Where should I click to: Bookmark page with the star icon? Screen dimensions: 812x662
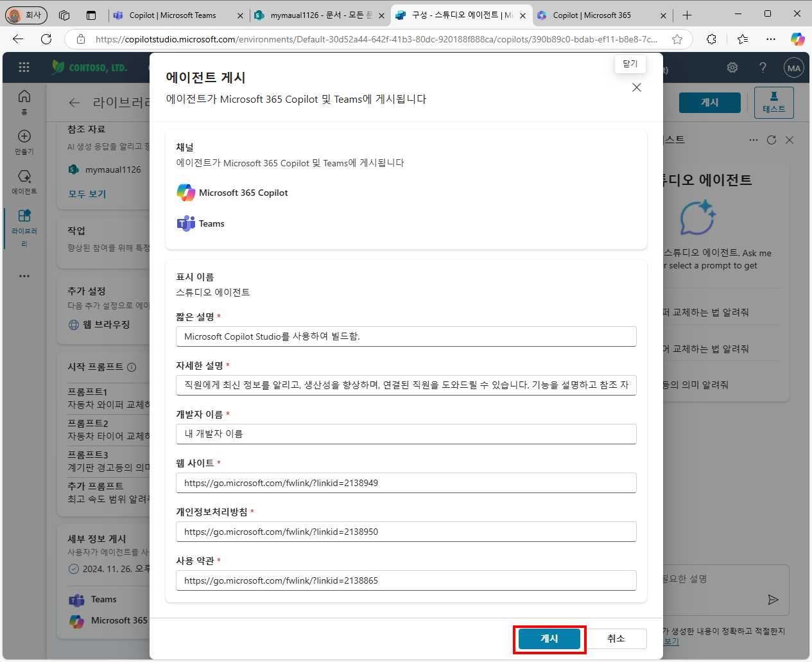click(x=677, y=39)
